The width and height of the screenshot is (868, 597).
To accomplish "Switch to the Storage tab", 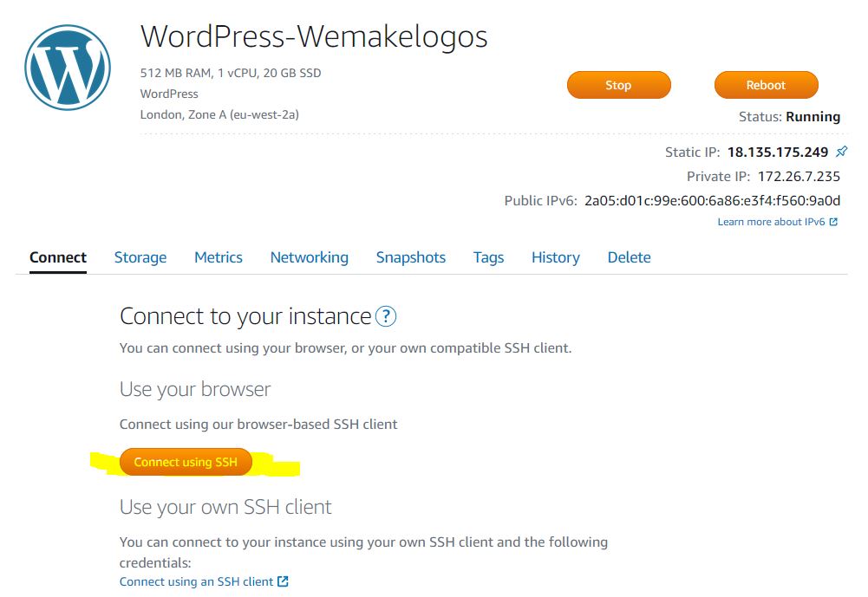I will coord(140,257).
